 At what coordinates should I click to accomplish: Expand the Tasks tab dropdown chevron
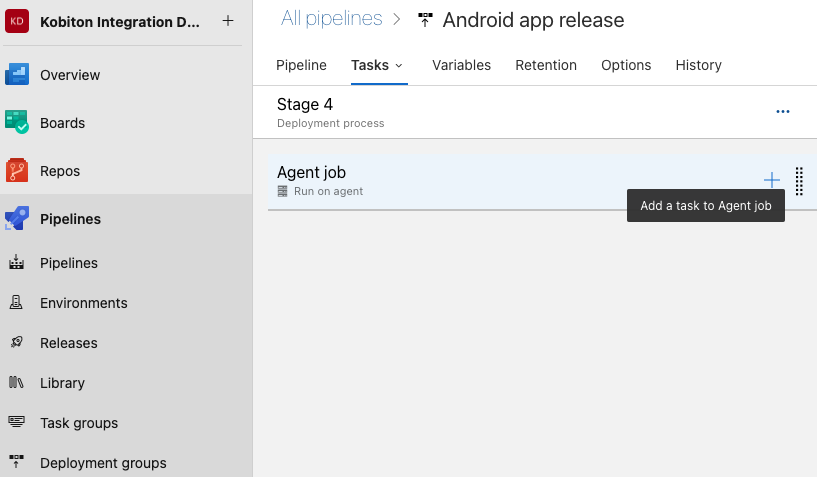tap(399, 65)
